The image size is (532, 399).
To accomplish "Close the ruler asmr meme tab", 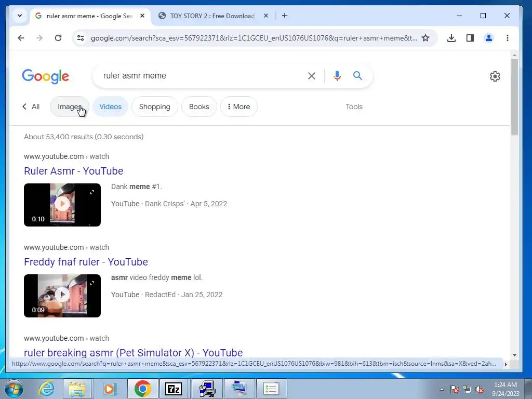I will pos(142,16).
